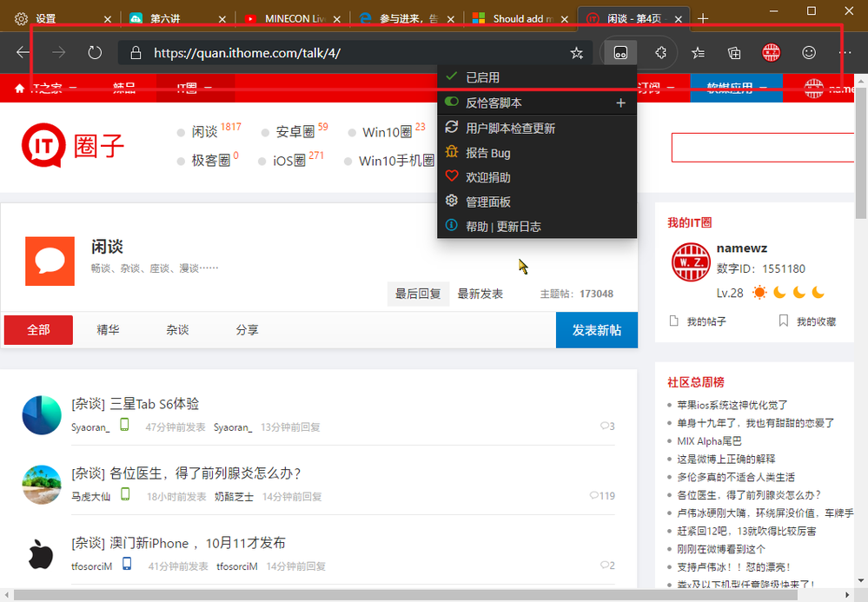This screenshot has height=602, width=868.
Task: Reload the page with refresh icon
Action: click(x=96, y=53)
